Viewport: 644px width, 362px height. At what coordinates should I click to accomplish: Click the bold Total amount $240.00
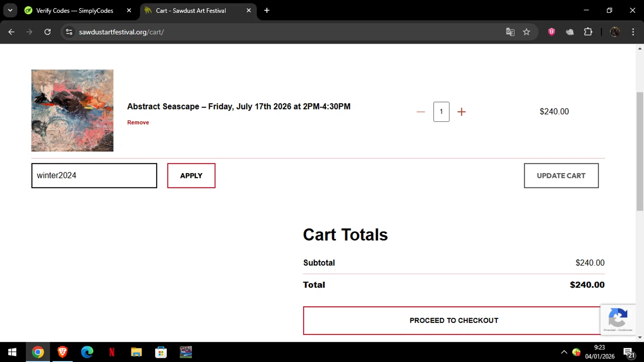pyautogui.click(x=587, y=285)
